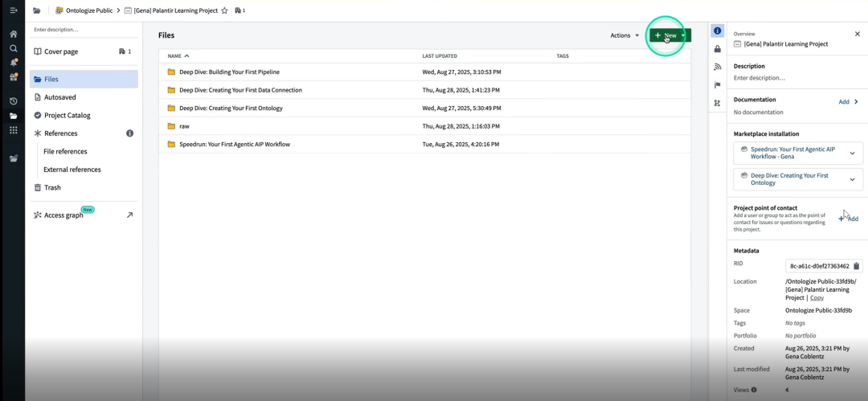Click the [Gena] Palantir Learning Project breadcrumb
Viewport: 868px width, 401px height.
pyautogui.click(x=175, y=10)
